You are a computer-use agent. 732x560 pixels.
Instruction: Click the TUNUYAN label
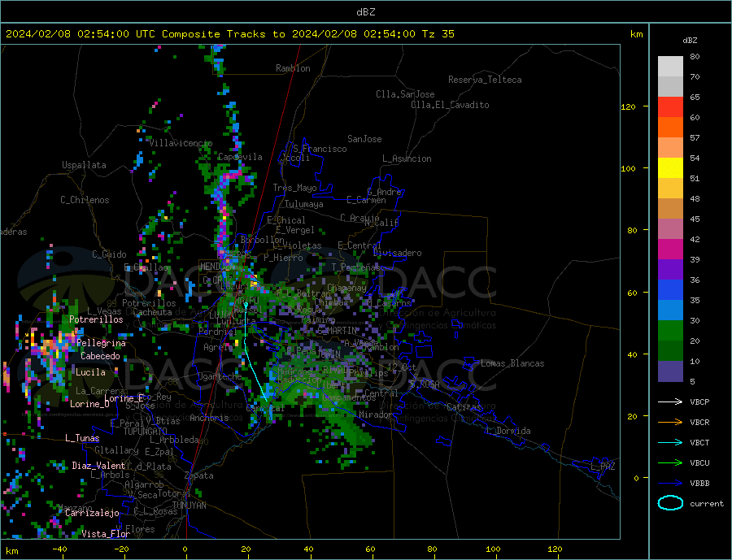pos(189,506)
